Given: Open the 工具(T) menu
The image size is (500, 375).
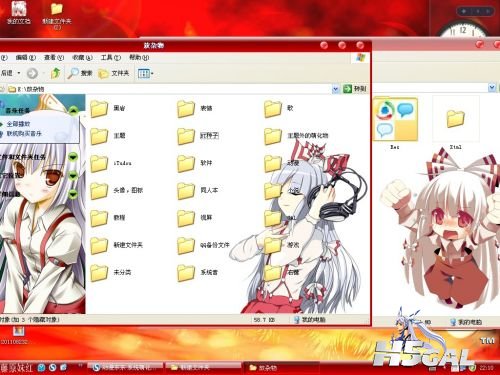Looking at the screenshot, I should [x=111, y=58].
